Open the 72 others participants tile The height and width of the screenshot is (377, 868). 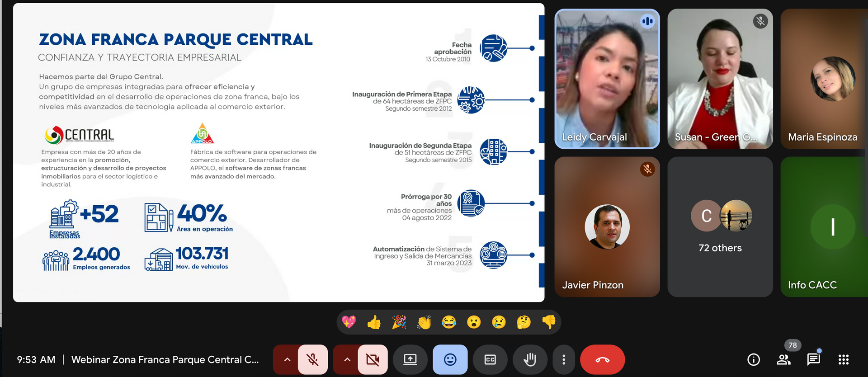point(720,226)
